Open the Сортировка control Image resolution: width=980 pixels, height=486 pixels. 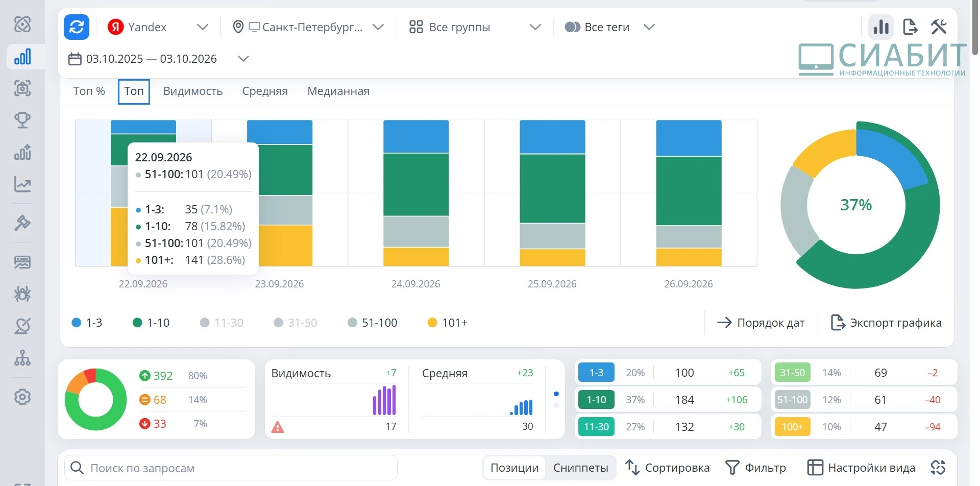[x=668, y=468]
